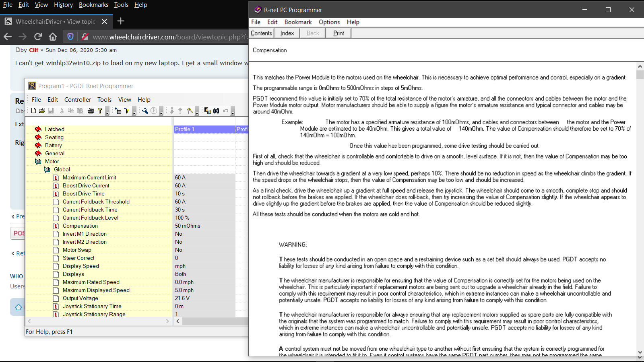Click the collapse-all tree icon with minus

126,111
